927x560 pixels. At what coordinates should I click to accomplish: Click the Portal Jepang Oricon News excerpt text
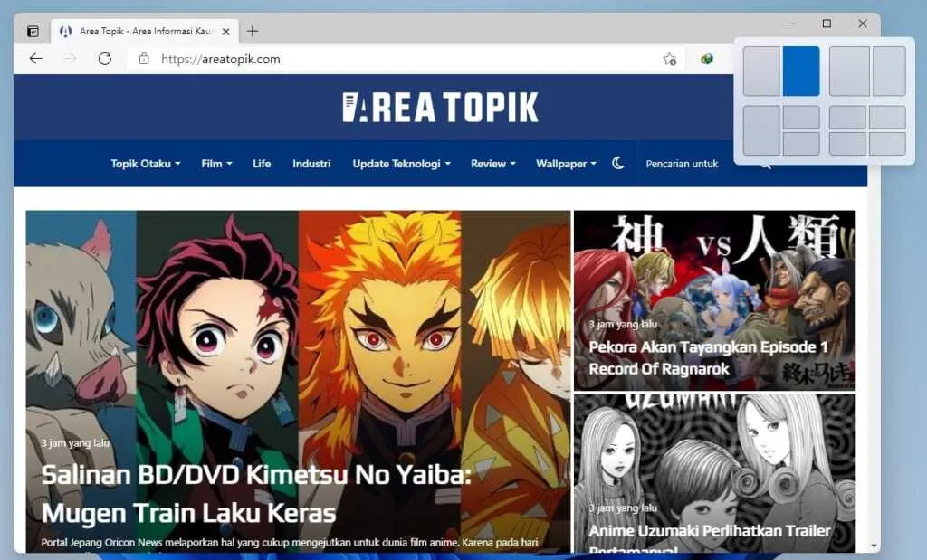pyautogui.click(x=290, y=542)
